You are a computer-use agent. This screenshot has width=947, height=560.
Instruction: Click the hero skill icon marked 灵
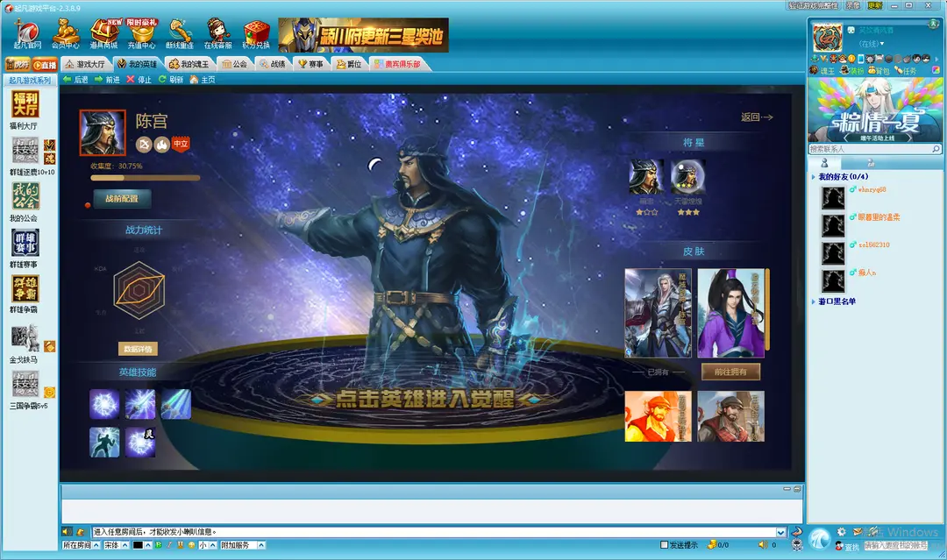click(140, 442)
